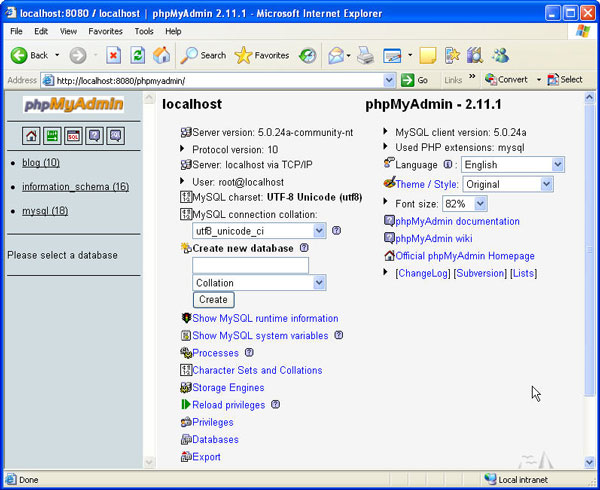Viewport: 600px width, 490px height.
Task: Click the Refresh page icon
Action: (137, 55)
